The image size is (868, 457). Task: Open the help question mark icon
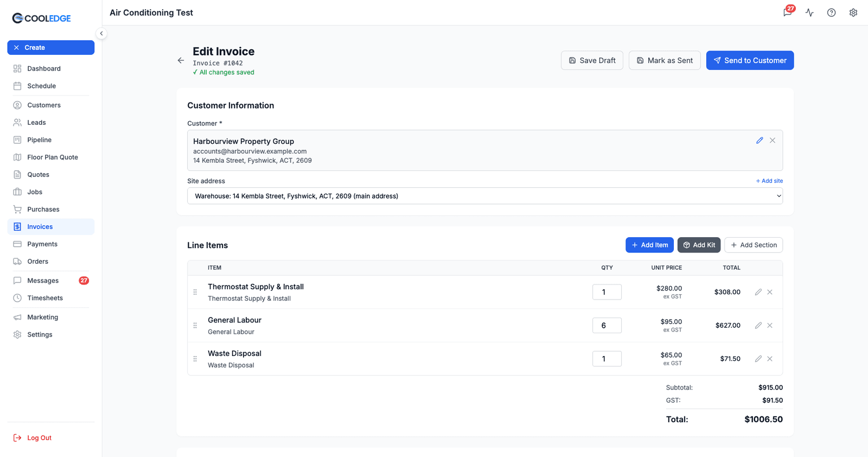[831, 12]
